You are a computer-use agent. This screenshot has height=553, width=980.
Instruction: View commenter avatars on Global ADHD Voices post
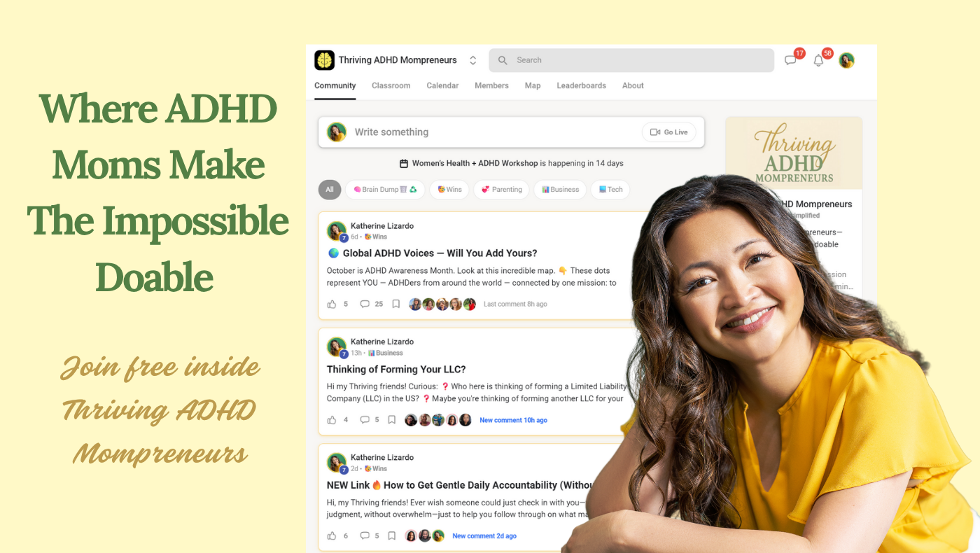pyautogui.click(x=442, y=304)
